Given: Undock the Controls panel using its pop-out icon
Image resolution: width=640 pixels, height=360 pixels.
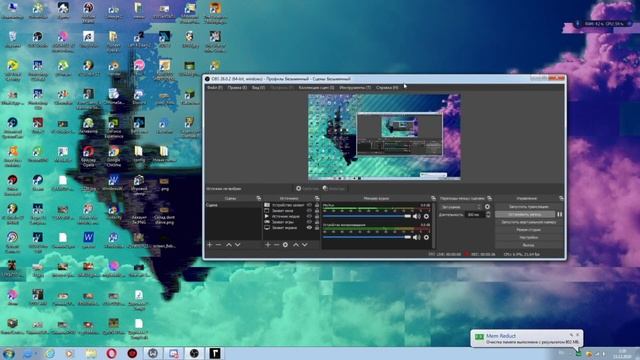Looking at the screenshot, I should point(561,198).
